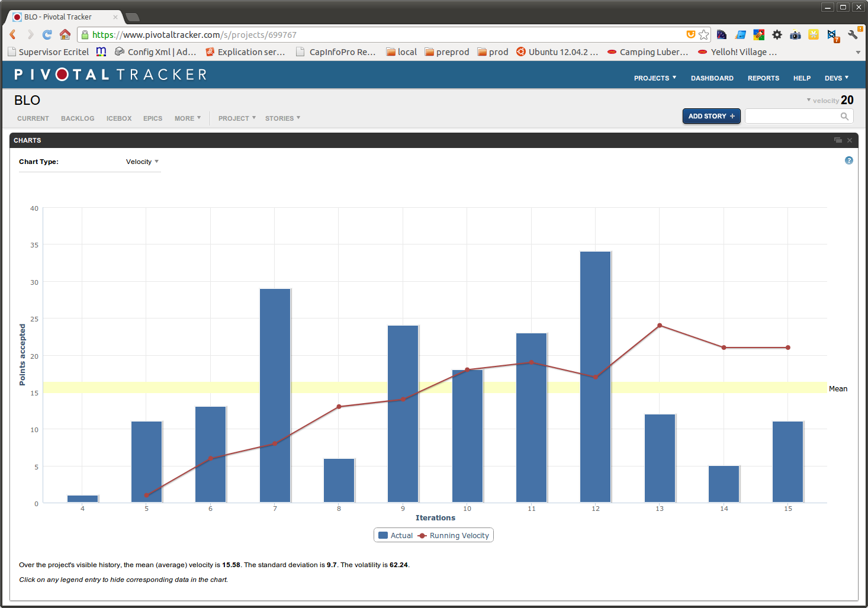Open the 'm' icon bookmark
The image size is (868, 608).
pyautogui.click(x=101, y=52)
